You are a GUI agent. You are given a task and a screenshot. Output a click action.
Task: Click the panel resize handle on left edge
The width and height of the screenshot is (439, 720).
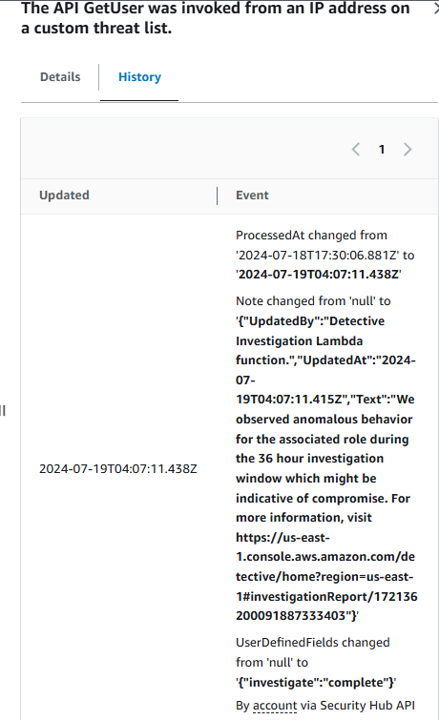tap(3, 410)
